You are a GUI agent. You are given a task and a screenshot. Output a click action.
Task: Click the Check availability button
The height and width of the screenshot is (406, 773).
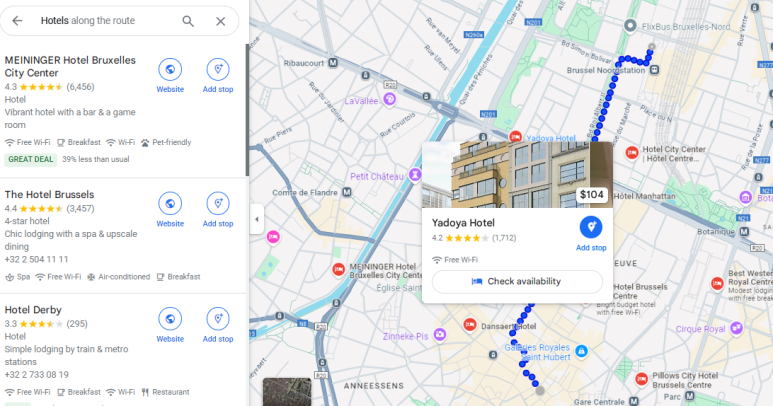(x=517, y=281)
